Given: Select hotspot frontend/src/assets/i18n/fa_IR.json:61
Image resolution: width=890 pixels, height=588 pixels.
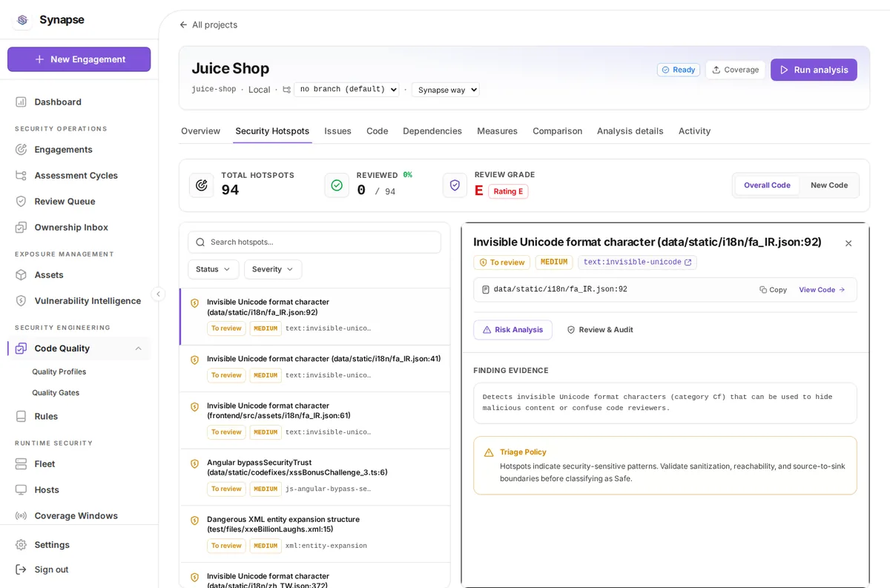Looking at the screenshot, I should 314,420.
